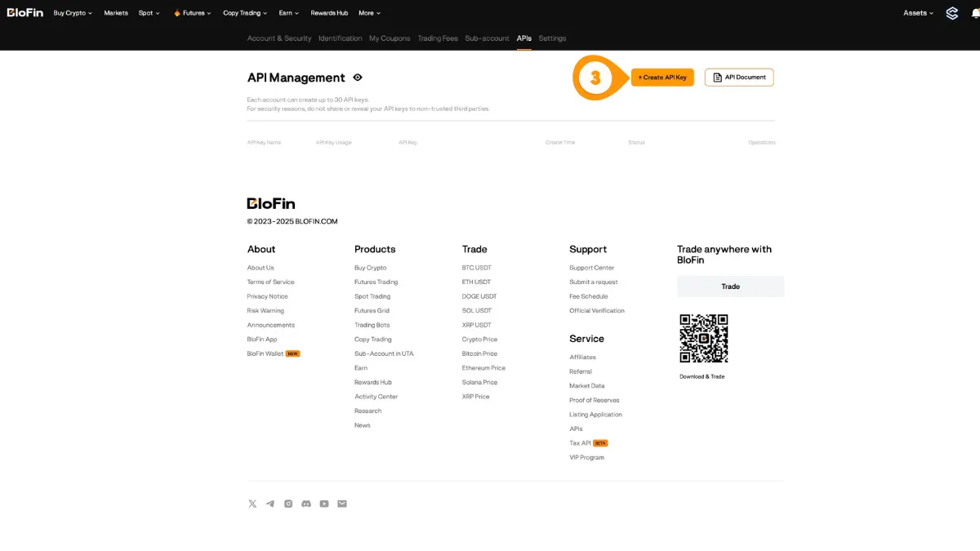Toggle API key visibility eye icon

[x=357, y=78]
